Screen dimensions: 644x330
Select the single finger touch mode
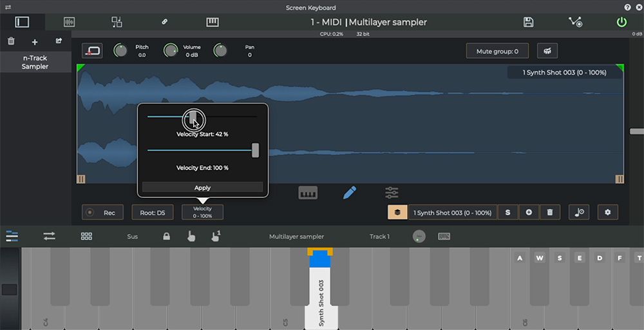pos(191,237)
